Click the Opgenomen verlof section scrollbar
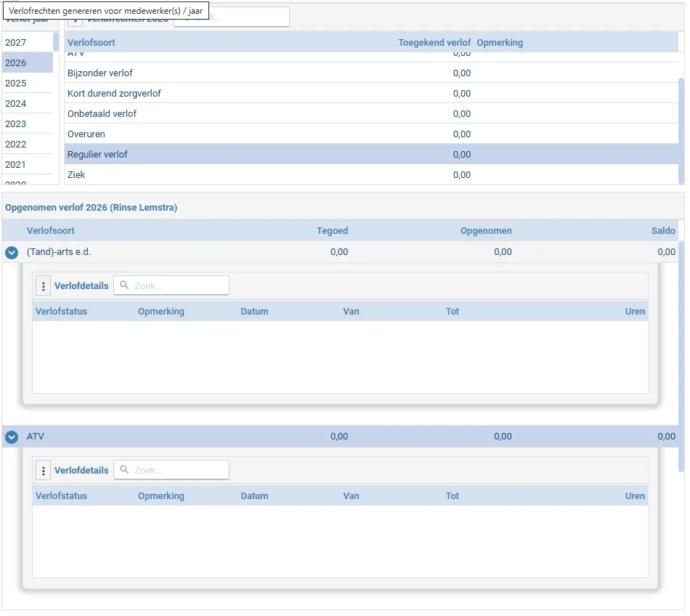 point(681,357)
